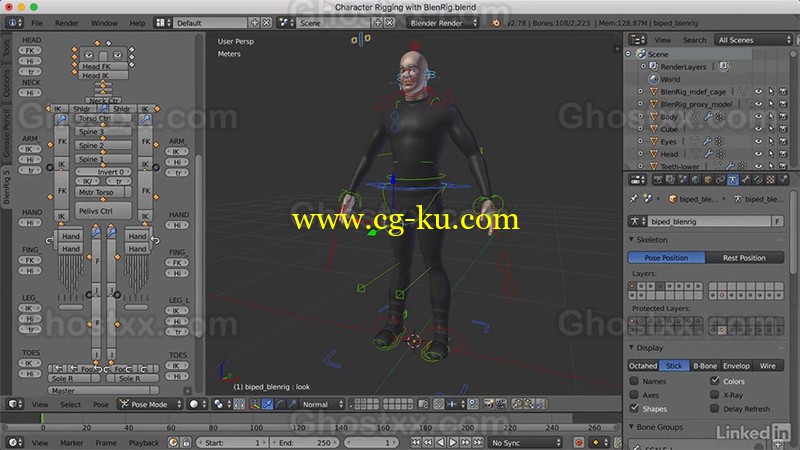
Task: Collapse the Skeleton panel
Action: 632,239
